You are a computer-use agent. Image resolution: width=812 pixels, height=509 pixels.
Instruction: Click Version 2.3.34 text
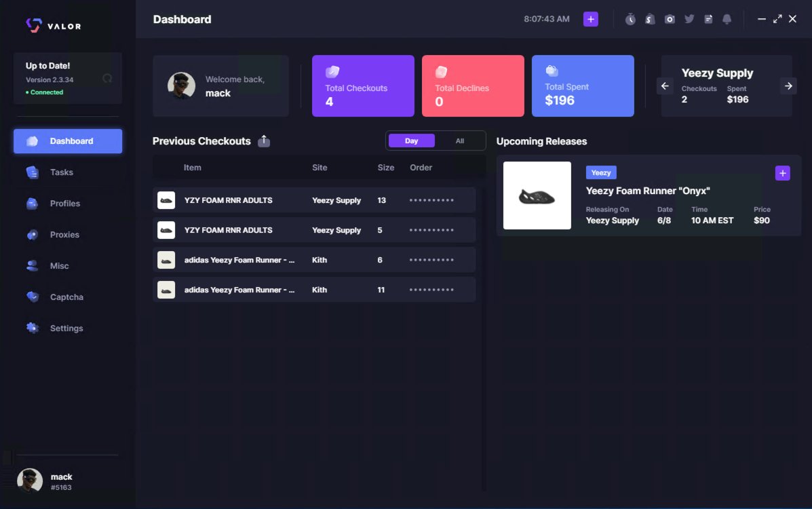(50, 80)
